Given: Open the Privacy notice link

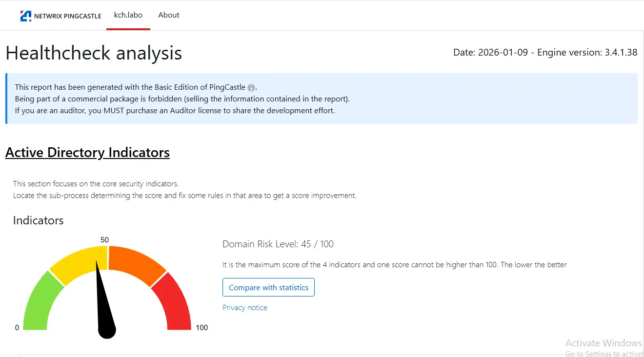Looking at the screenshot, I should coord(245,308).
